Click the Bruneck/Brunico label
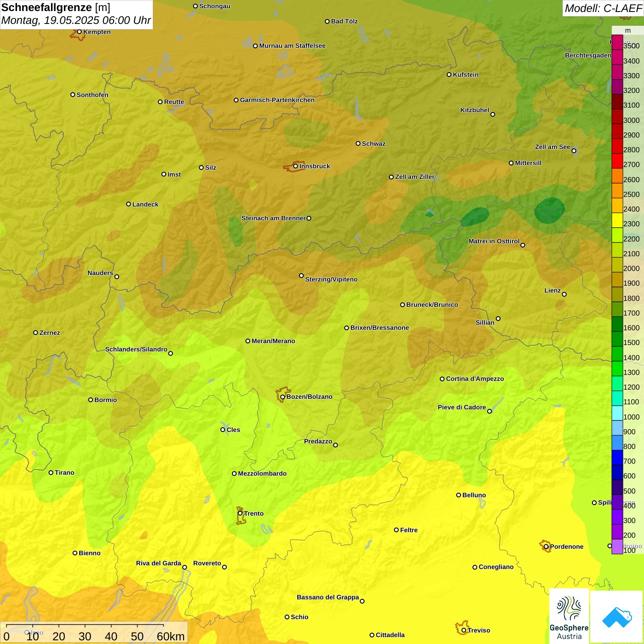The height and width of the screenshot is (644, 644). (432, 305)
